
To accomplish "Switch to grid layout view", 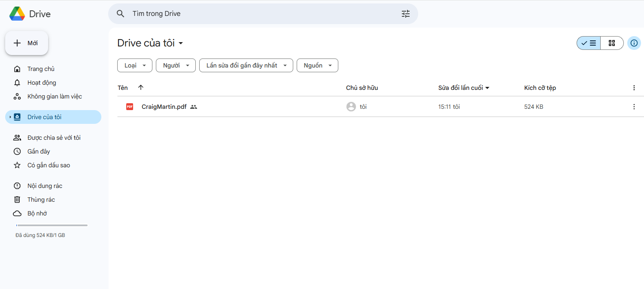I will (612, 43).
